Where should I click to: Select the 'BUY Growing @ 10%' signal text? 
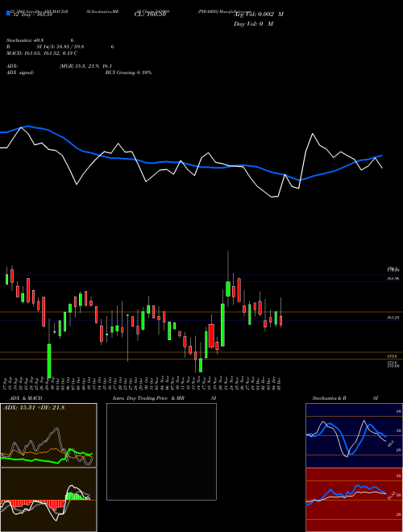(128, 73)
